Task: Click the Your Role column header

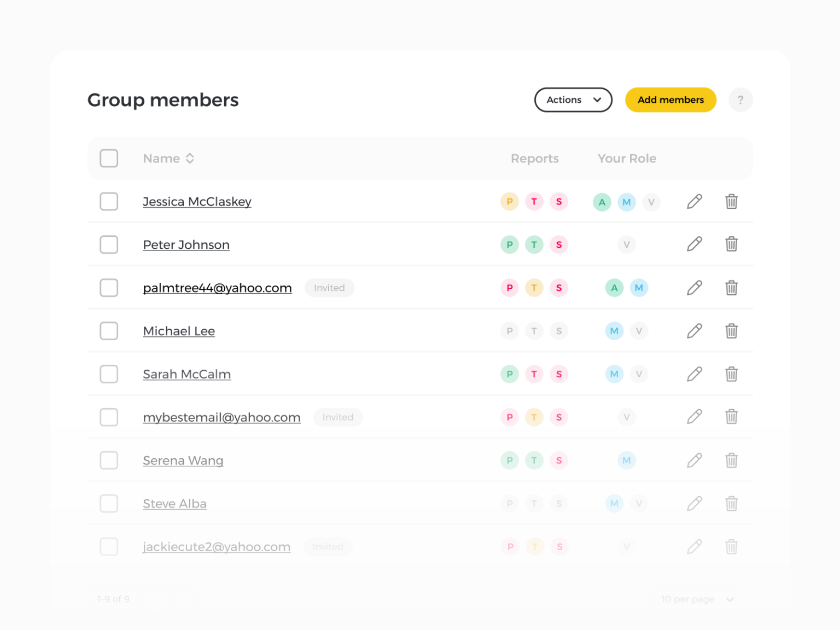Action: [627, 158]
